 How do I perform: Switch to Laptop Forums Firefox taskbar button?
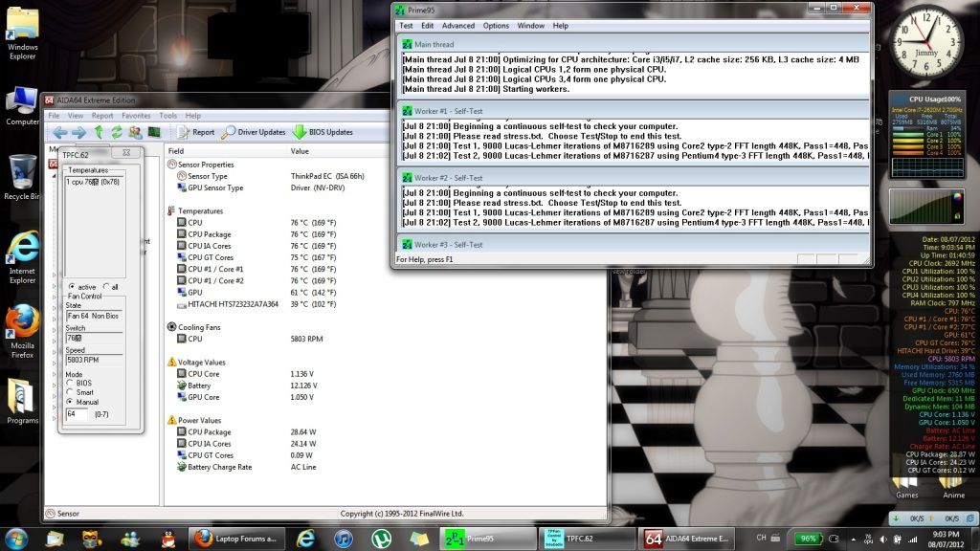point(237,539)
